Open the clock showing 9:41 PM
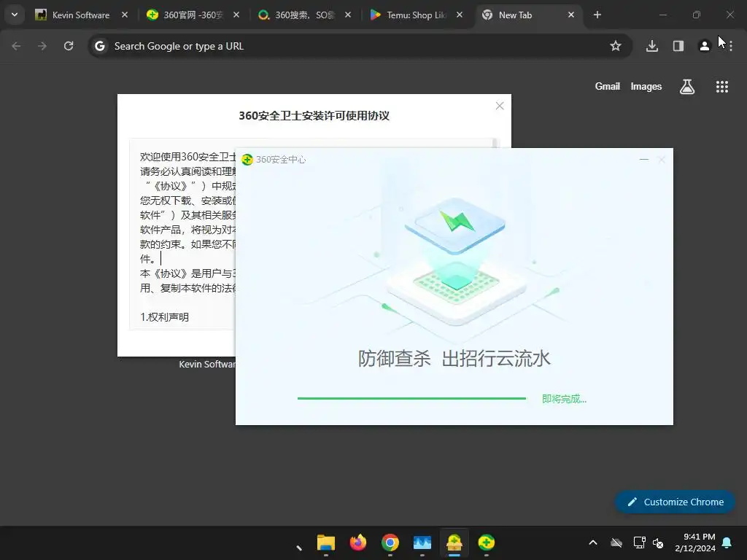This screenshot has height=560, width=747. 695,542
